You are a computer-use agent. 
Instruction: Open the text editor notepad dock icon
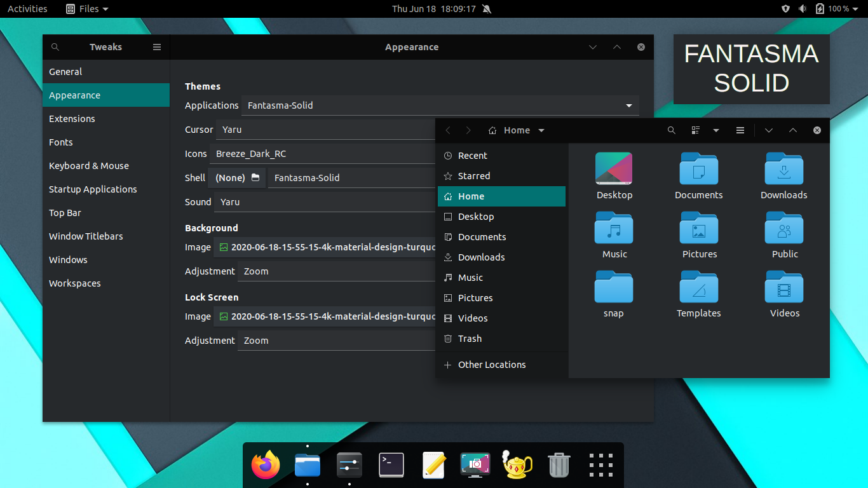433,465
